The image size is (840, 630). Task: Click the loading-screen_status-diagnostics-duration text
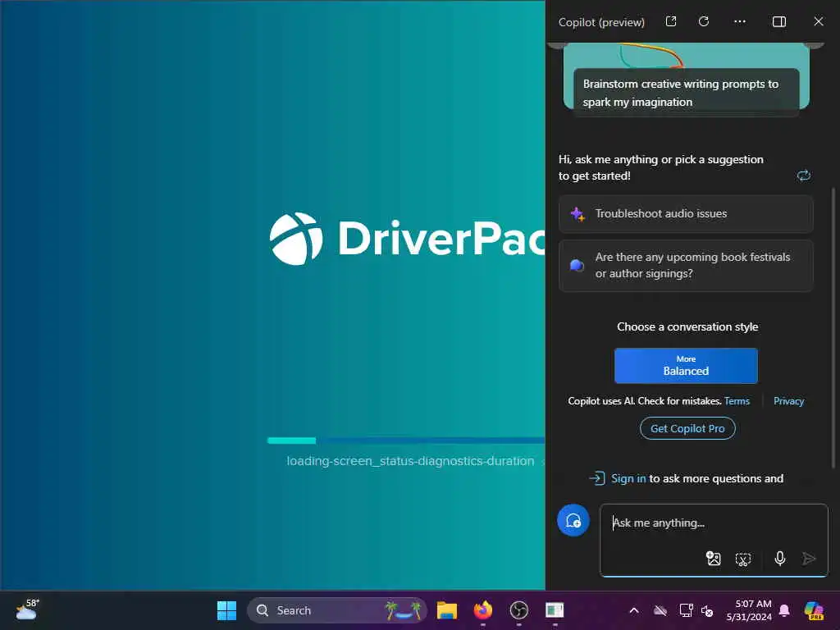click(410, 461)
